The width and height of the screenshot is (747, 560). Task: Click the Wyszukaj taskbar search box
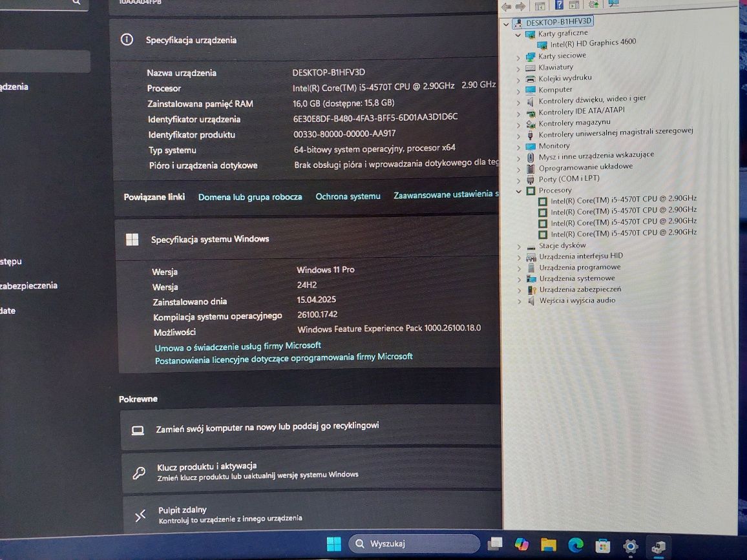[x=414, y=543]
